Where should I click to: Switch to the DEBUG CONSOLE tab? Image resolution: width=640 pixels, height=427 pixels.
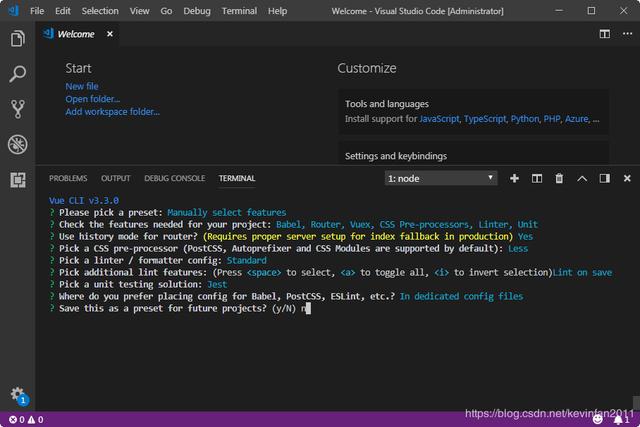(174, 178)
